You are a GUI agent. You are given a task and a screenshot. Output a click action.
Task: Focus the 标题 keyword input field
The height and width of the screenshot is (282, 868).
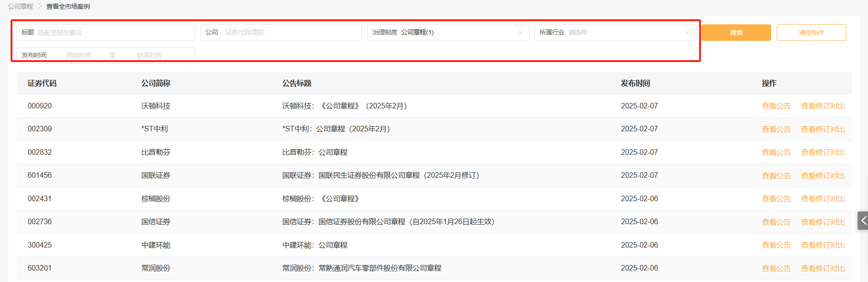(x=106, y=33)
